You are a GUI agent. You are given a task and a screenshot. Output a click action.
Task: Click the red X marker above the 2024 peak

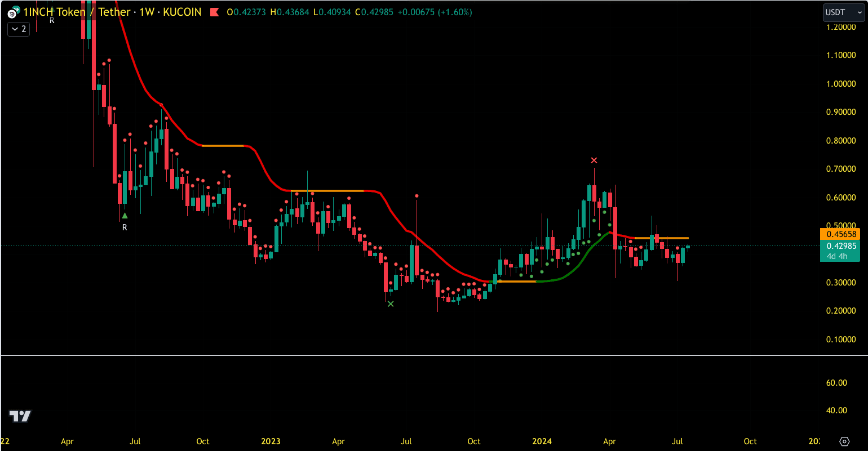pos(594,160)
